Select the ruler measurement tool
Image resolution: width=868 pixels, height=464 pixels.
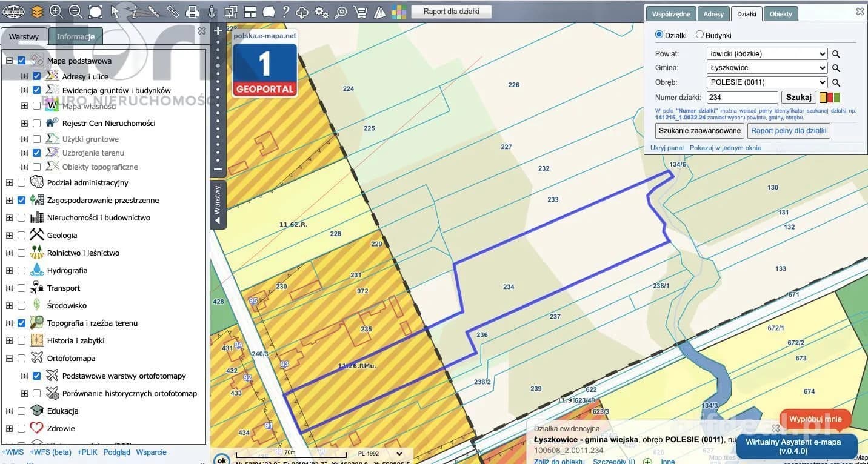(153, 12)
